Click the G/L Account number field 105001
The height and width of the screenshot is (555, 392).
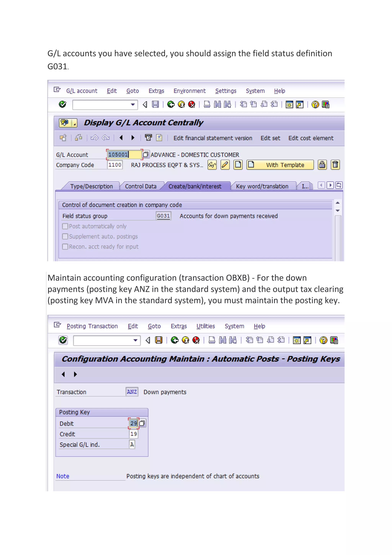click(x=124, y=154)
